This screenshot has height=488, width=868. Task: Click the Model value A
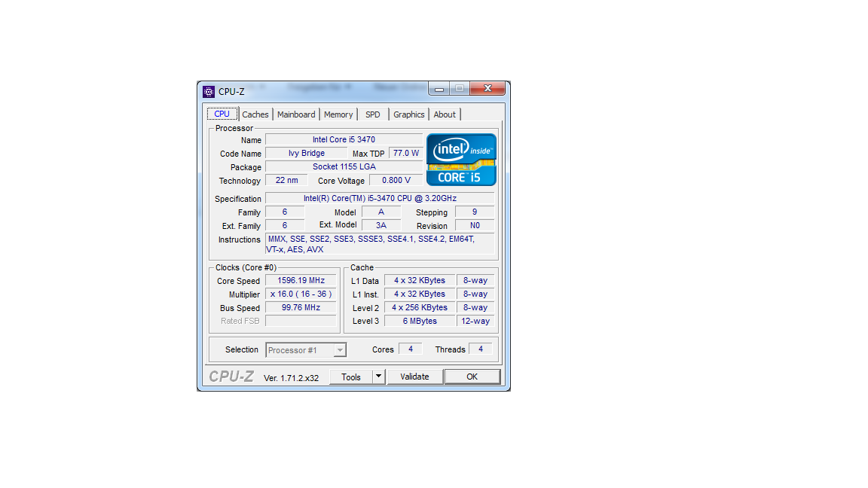[x=381, y=212]
